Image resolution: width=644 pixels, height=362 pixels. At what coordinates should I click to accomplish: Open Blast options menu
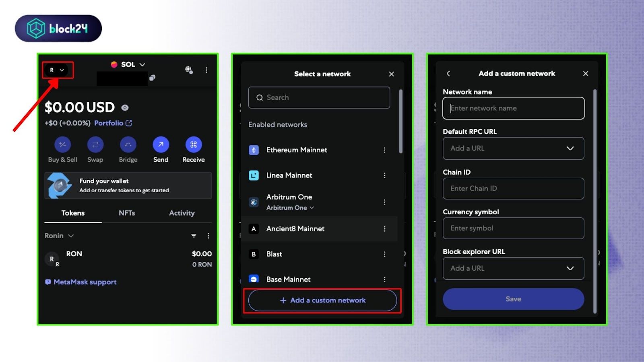click(385, 254)
